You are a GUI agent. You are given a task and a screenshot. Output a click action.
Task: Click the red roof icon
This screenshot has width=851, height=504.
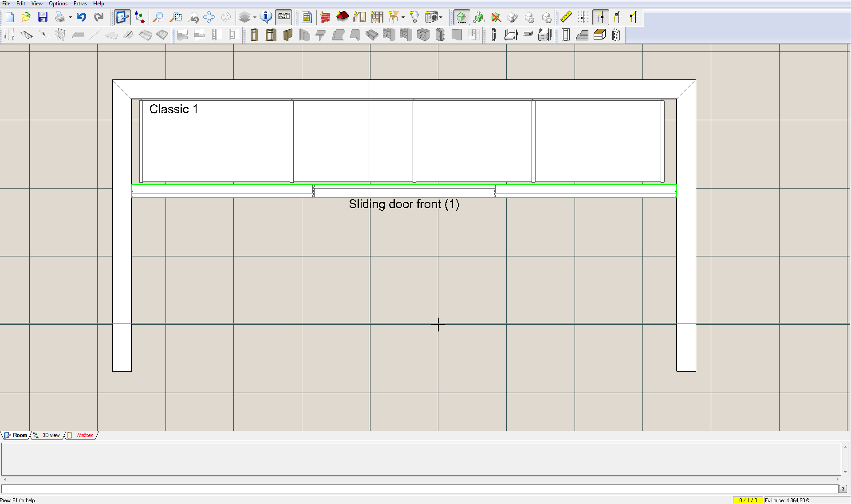[343, 17]
